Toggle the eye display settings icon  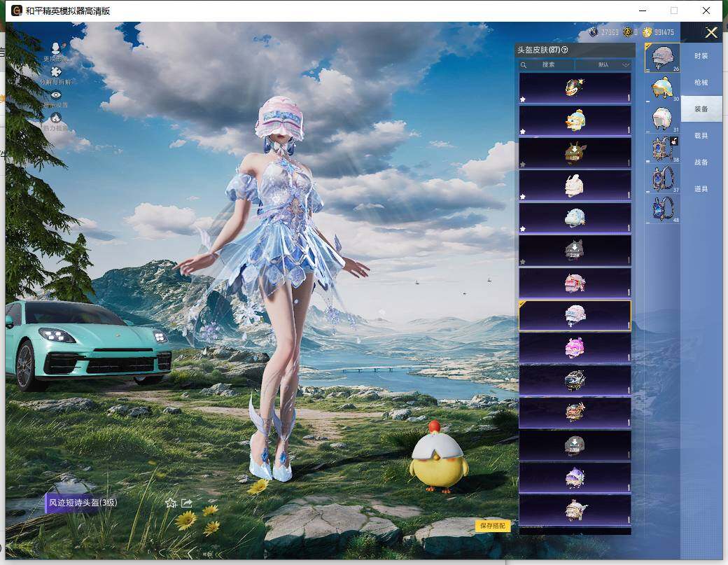pos(56,95)
